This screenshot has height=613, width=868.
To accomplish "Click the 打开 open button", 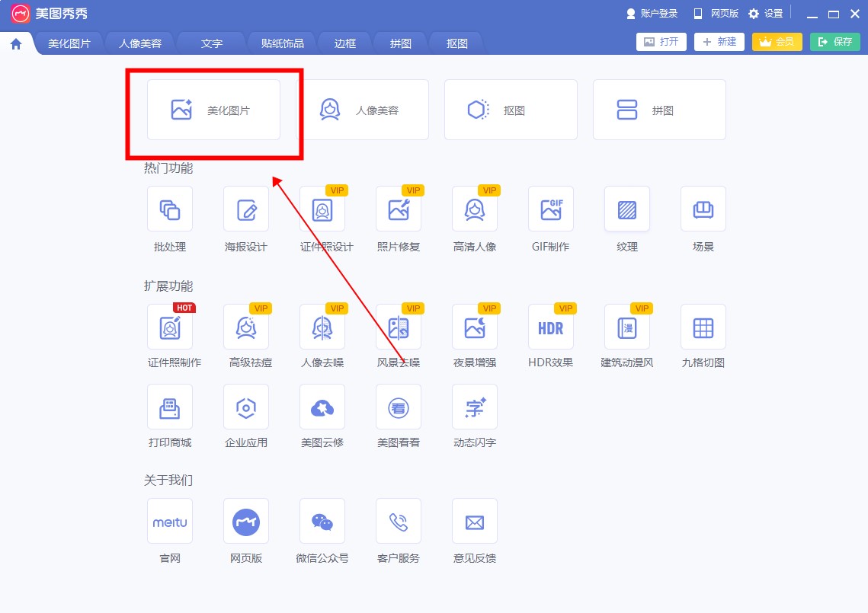I will [661, 42].
